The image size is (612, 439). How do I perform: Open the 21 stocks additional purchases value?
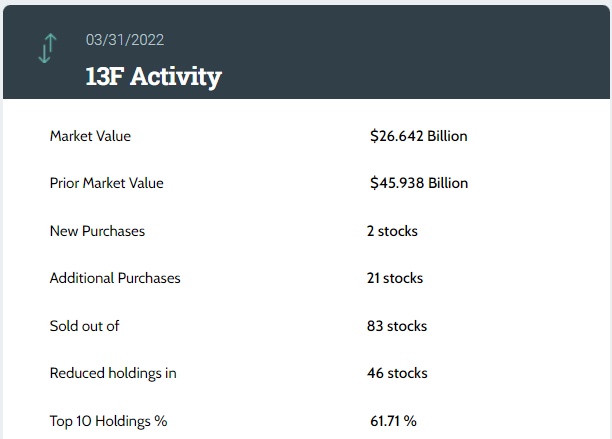(x=395, y=278)
